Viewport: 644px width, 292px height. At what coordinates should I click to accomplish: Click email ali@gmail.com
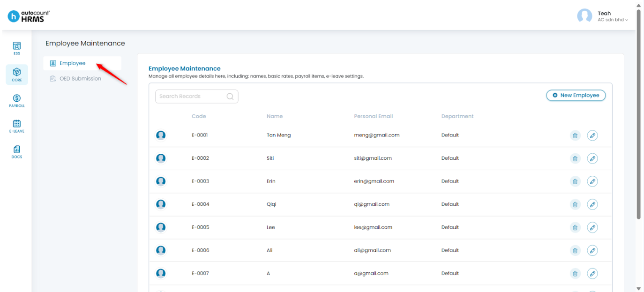[x=372, y=250]
